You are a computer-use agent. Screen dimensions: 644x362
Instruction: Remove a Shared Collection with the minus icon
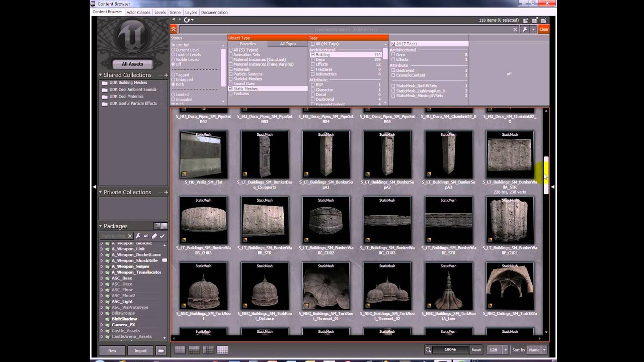pos(160,75)
